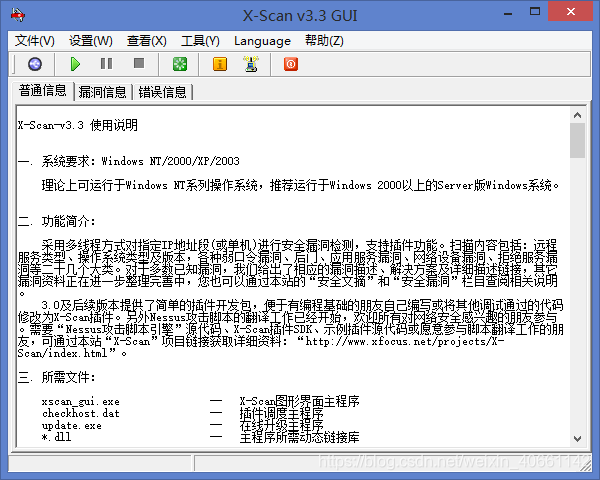This screenshot has width=600, height=480.
Task: Click text '主程序所需动态链接库'
Action: [299, 437]
